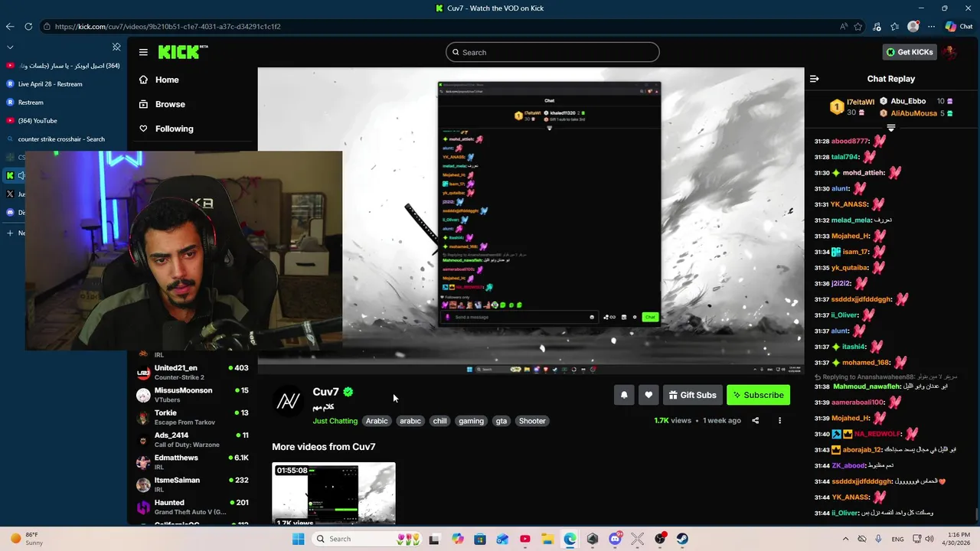
Task: Open Edmatthews channel in sidebar
Action: pos(193,462)
